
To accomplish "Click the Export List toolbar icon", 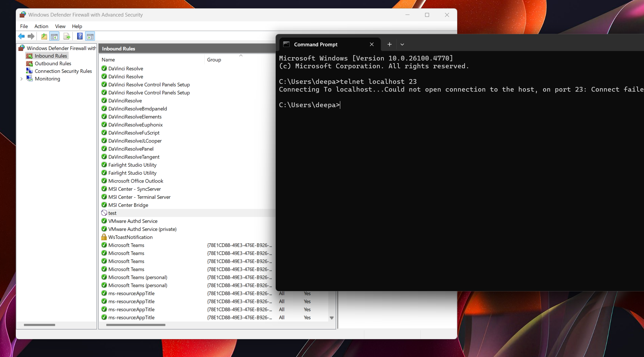I will pyautogui.click(x=67, y=36).
